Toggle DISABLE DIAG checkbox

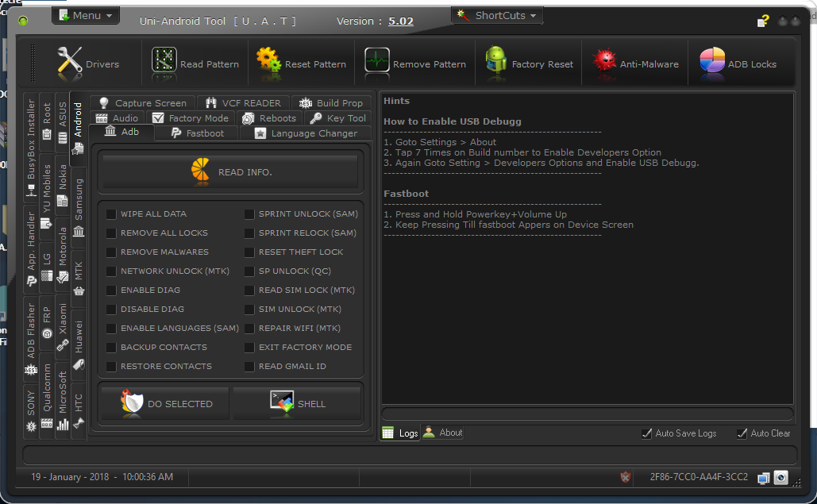111,310
